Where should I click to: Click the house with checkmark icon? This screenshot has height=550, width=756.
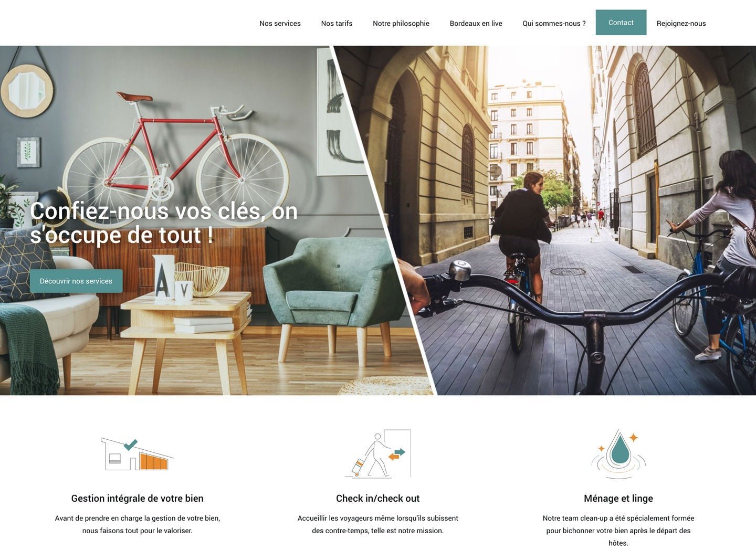coord(137,454)
